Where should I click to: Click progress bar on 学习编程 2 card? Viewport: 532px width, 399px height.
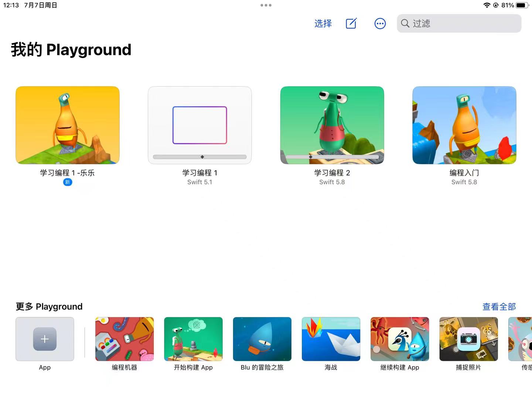coord(332,157)
